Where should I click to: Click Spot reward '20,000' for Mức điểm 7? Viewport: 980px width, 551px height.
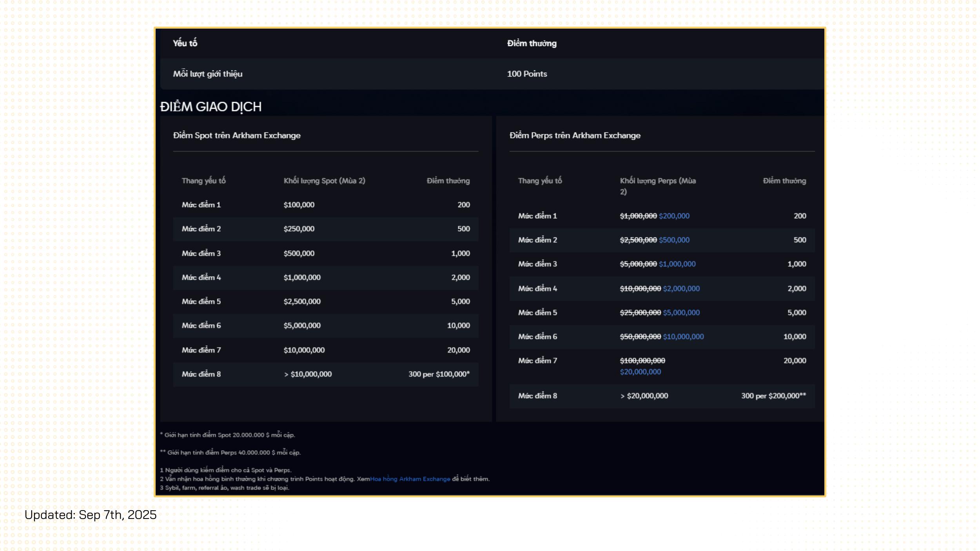coord(459,350)
